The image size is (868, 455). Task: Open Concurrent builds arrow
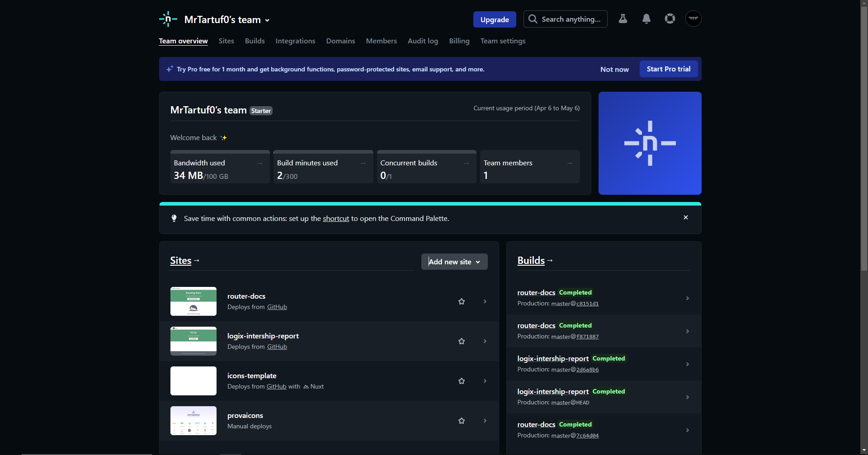(467, 163)
